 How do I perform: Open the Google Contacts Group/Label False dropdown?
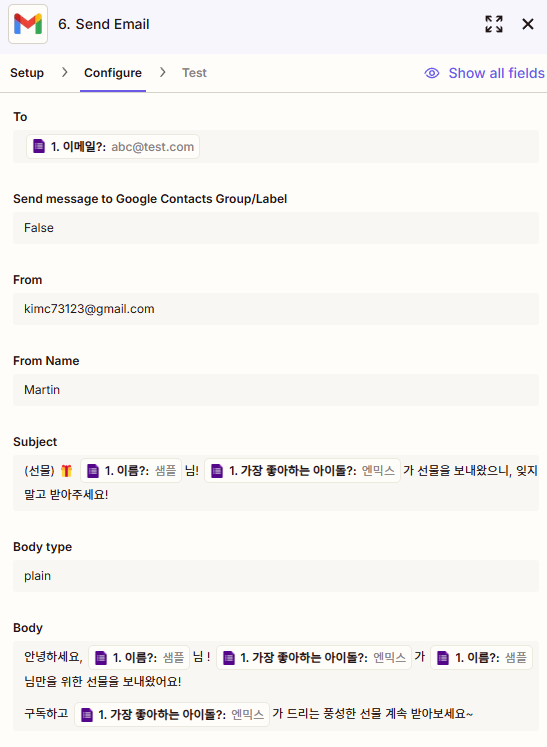[276, 228]
